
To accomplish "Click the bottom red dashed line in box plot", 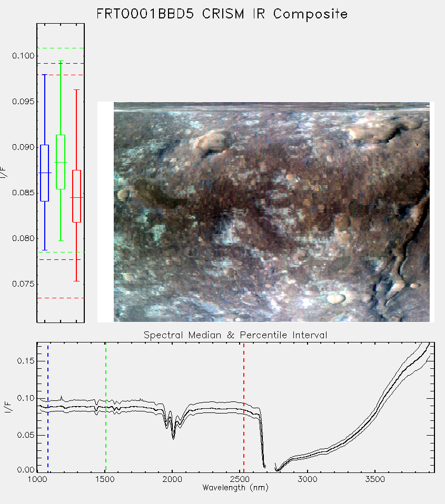I will [61, 298].
